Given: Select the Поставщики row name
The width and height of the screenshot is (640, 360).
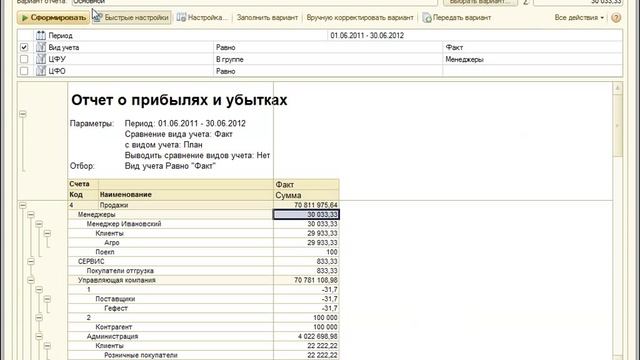Looking at the screenshot, I should [x=115, y=299].
